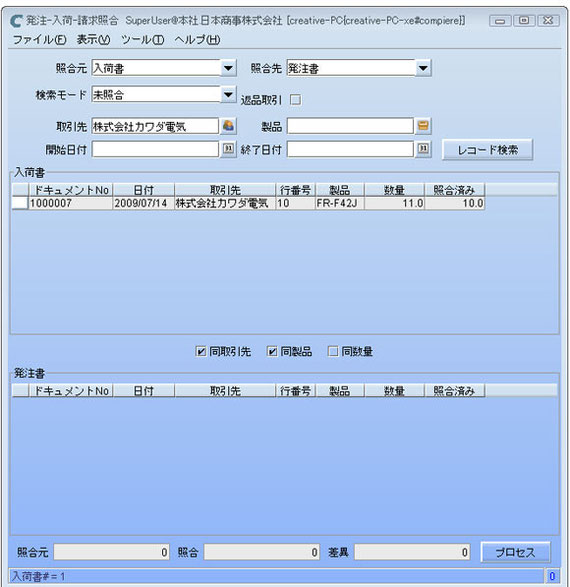Sort 入荷書 table by 照合済み header
The width and height of the screenshot is (570, 587).
454,190
